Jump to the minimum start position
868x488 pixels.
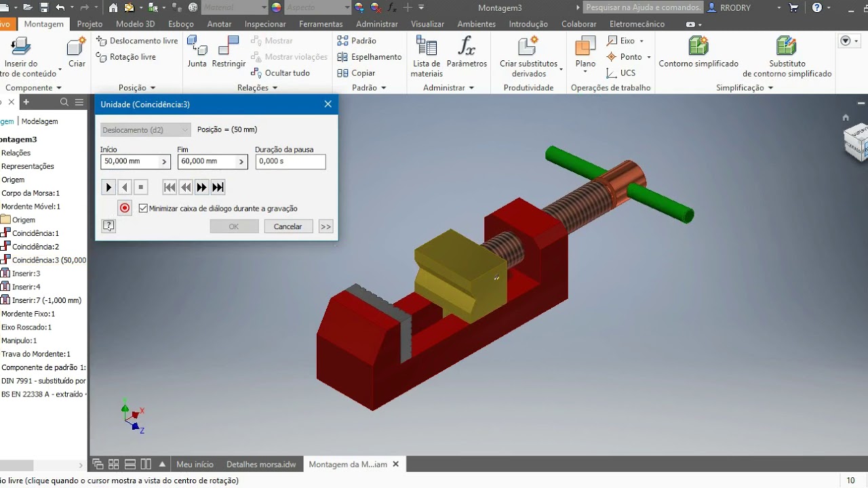coord(170,187)
